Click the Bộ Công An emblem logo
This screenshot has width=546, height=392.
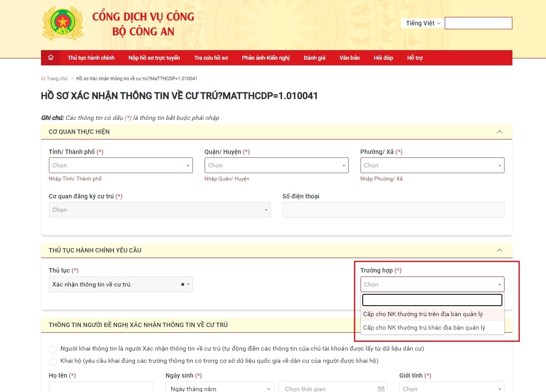63,24
